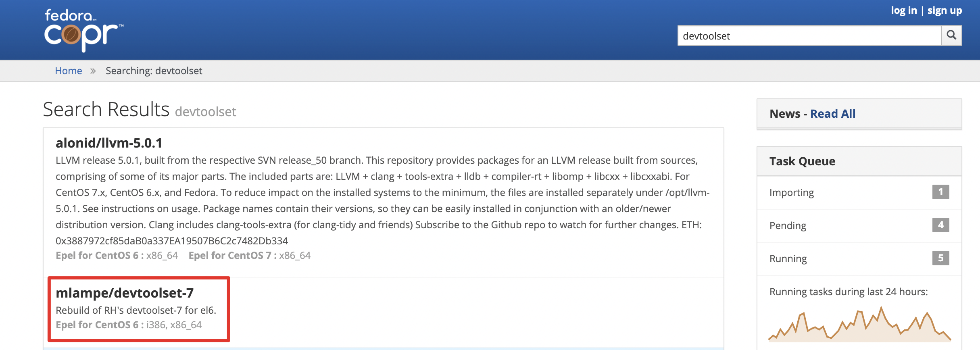This screenshot has width=980, height=350.
Task: Select the x86_64 chroot under Epel for CentOS 7
Action: pyautogui.click(x=295, y=255)
